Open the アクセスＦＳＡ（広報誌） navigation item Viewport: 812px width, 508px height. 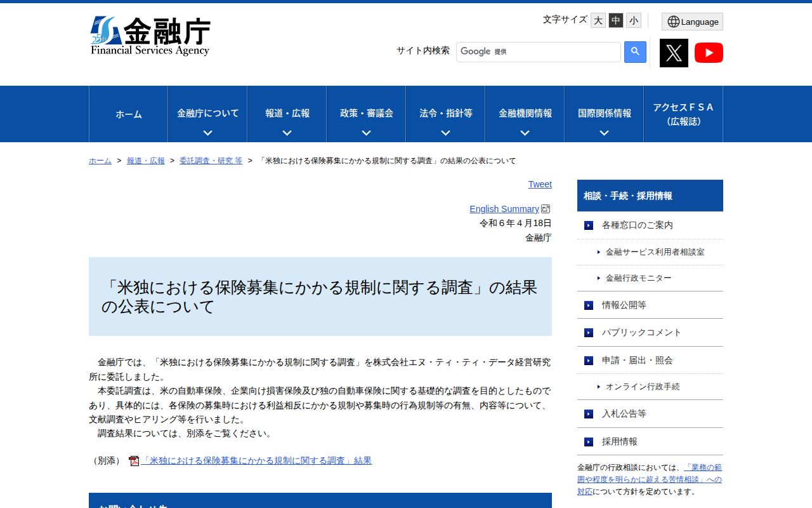pos(683,114)
